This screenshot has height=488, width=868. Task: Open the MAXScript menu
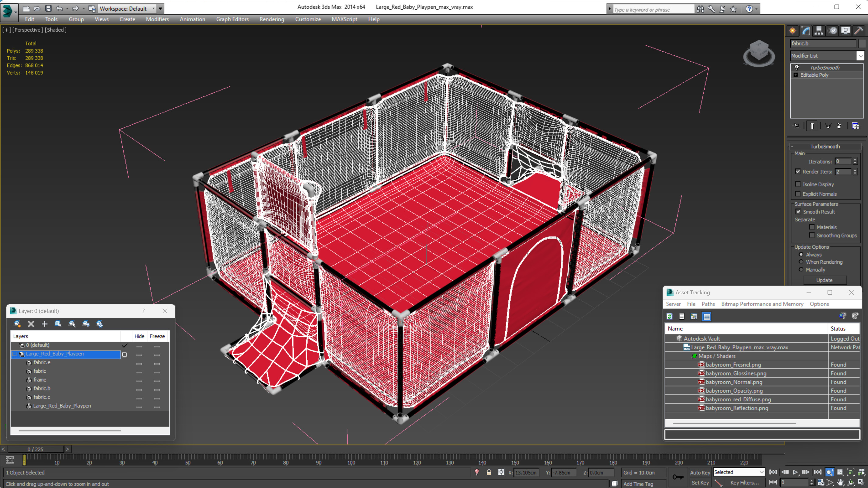pyautogui.click(x=344, y=19)
